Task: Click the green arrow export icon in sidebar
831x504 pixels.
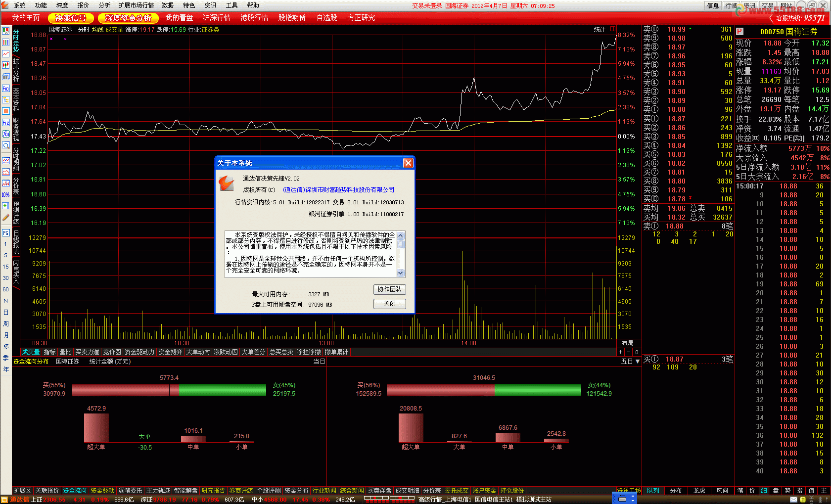Action: point(5,206)
